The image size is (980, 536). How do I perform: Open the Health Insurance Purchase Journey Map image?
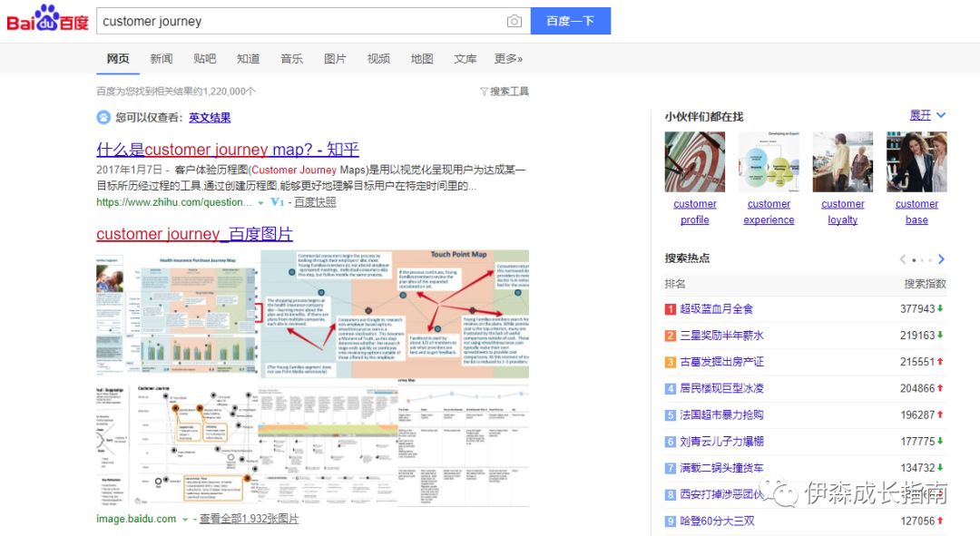pos(178,314)
